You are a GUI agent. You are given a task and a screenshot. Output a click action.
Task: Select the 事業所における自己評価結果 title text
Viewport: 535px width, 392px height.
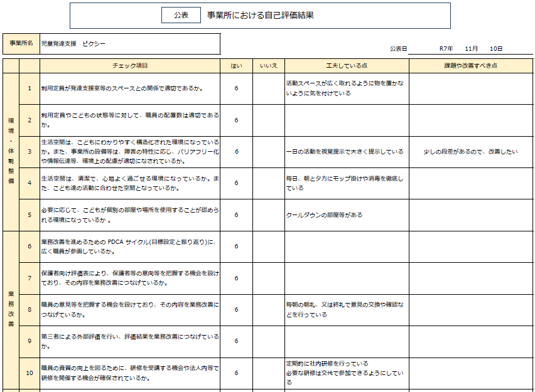260,16
